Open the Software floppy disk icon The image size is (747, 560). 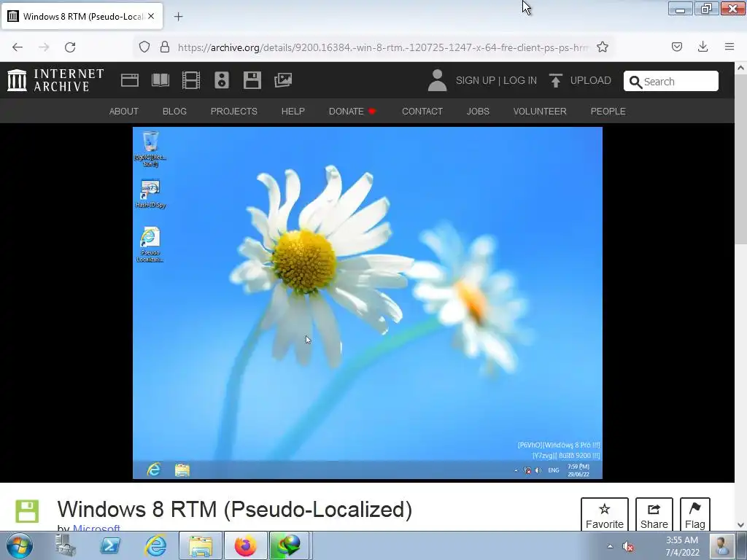pyautogui.click(x=252, y=80)
